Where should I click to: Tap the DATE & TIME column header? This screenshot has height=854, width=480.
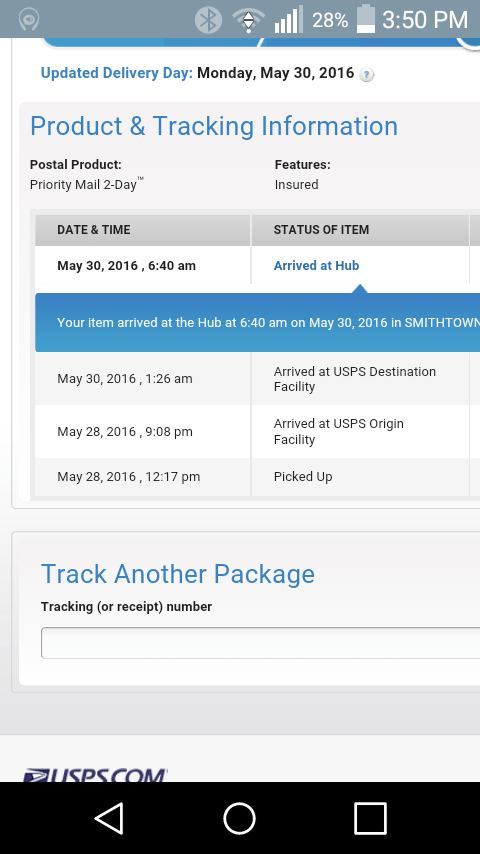click(x=94, y=230)
